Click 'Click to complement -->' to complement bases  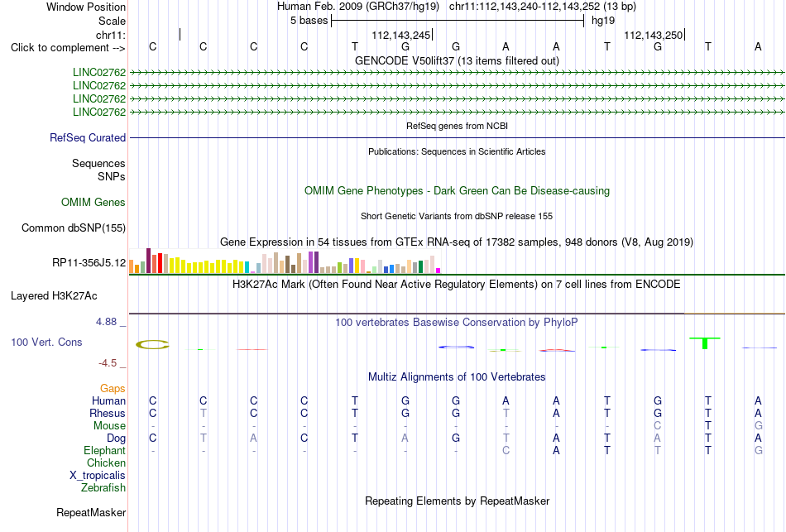(68, 48)
